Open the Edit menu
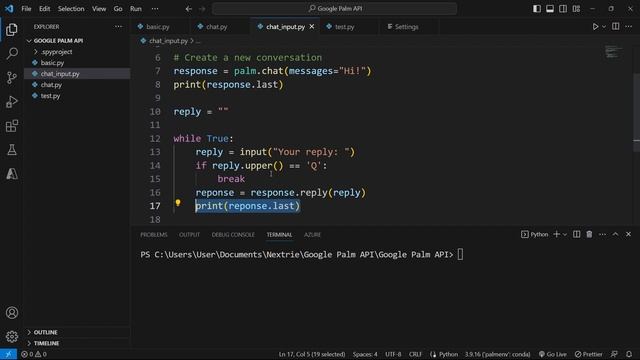The image size is (640, 360). coord(44,9)
